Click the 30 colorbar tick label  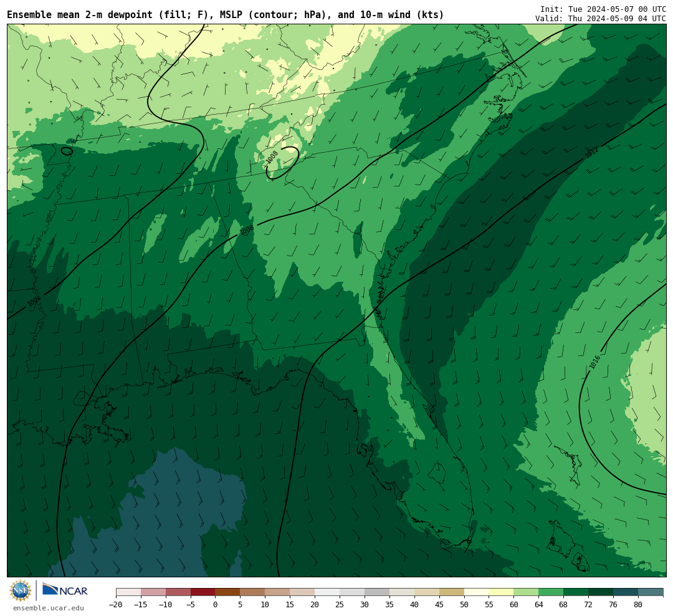tap(365, 605)
